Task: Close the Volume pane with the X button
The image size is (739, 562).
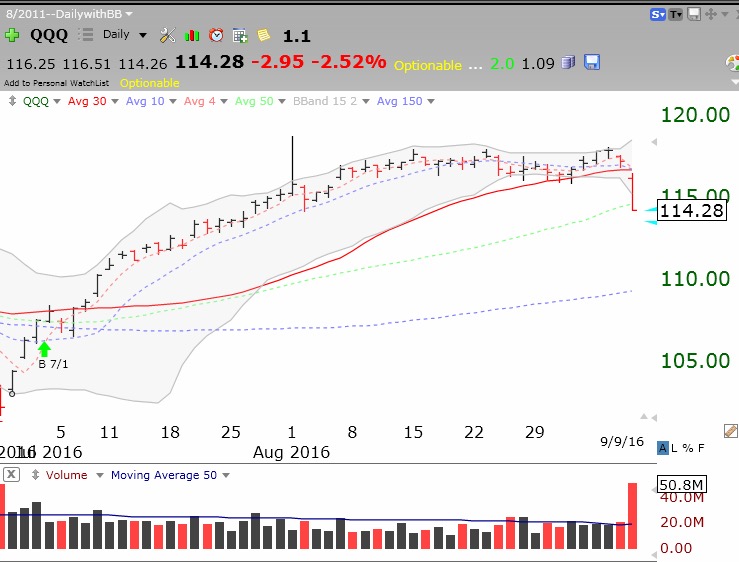Action: coord(11,474)
